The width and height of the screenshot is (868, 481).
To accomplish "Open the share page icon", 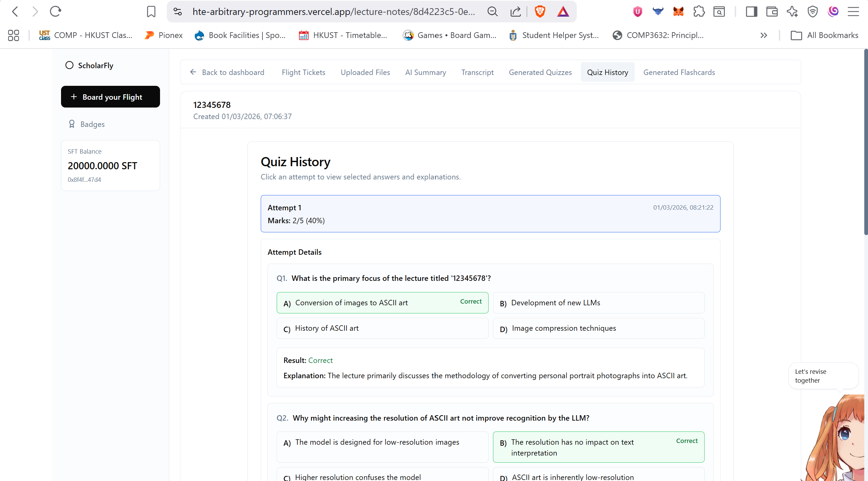I will pos(515,12).
